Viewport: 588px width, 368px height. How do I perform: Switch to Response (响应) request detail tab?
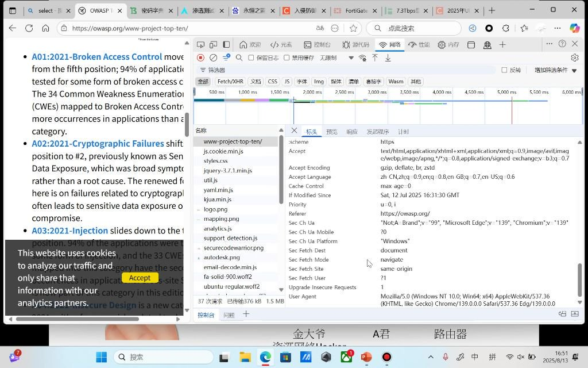[x=352, y=132]
